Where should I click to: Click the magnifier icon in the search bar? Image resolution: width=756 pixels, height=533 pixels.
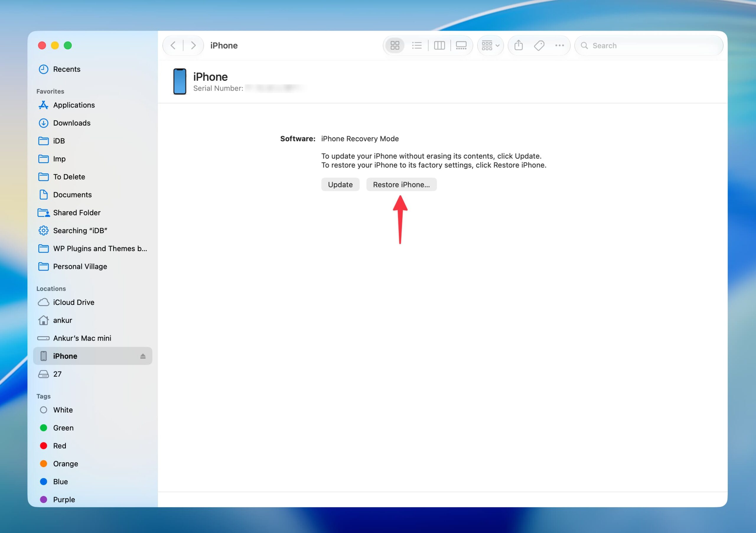584,45
